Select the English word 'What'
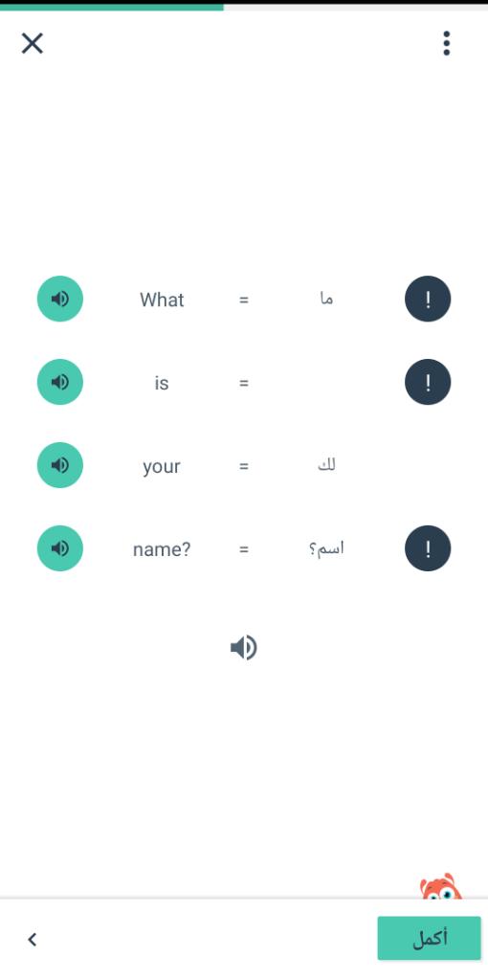 (162, 300)
